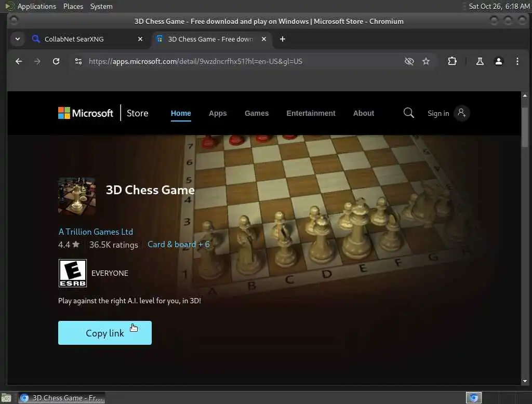Close the 3D Chess Game tab

pos(263,39)
